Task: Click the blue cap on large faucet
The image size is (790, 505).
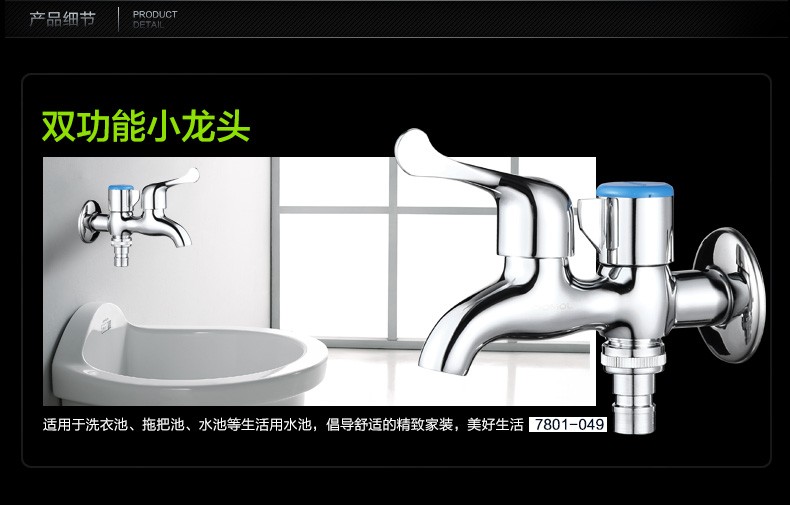Action: tap(635, 190)
